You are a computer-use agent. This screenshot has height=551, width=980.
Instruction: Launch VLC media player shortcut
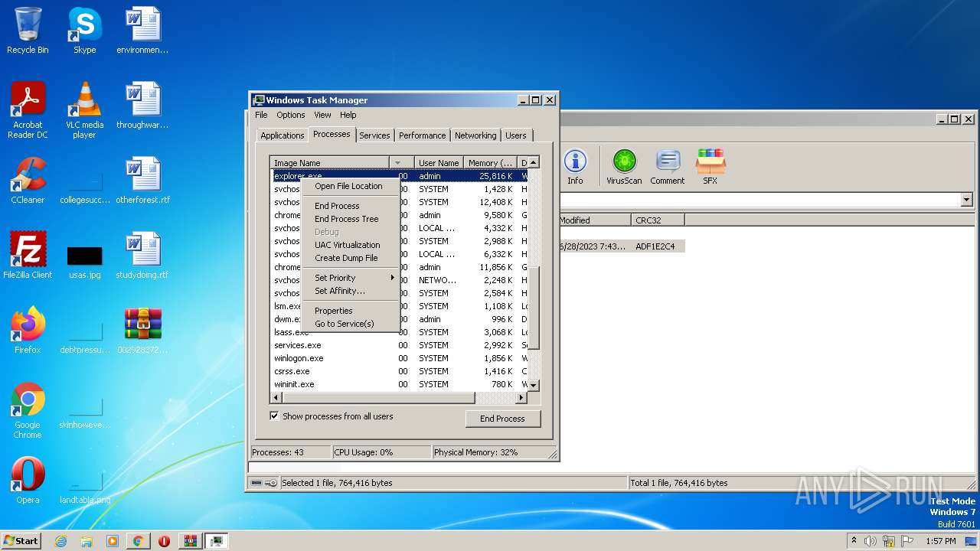coord(84,110)
